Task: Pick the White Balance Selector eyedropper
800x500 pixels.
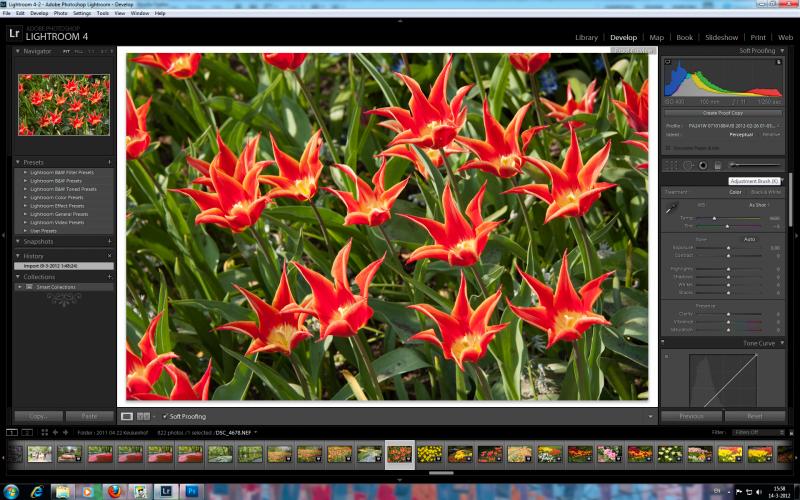Action: coord(671,209)
